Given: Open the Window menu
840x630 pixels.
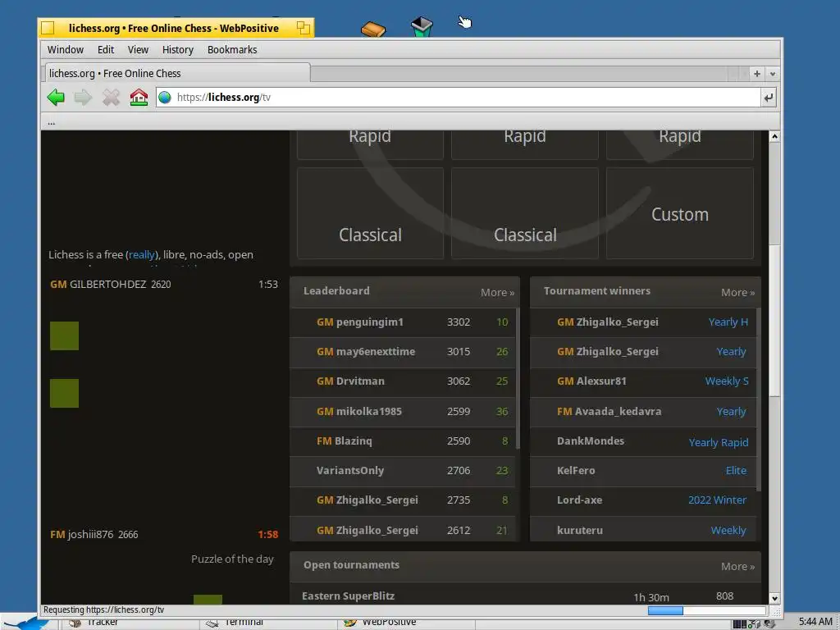Looking at the screenshot, I should point(66,50).
